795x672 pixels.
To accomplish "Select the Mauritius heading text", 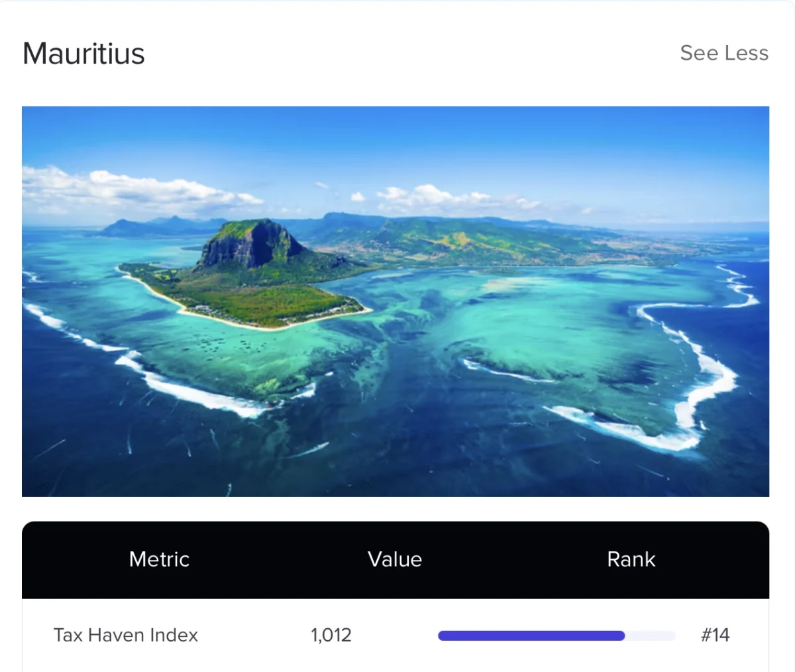I will 83,54.
